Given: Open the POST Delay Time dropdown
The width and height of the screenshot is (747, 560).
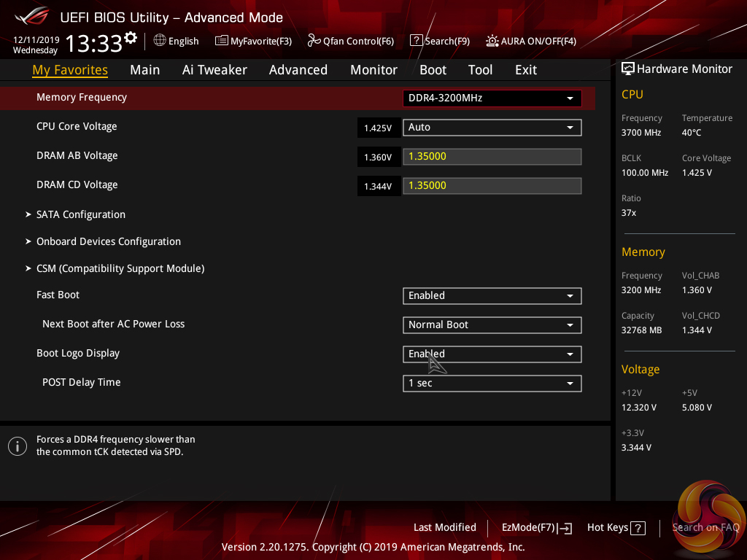Looking at the screenshot, I should (x=492, y=383).
